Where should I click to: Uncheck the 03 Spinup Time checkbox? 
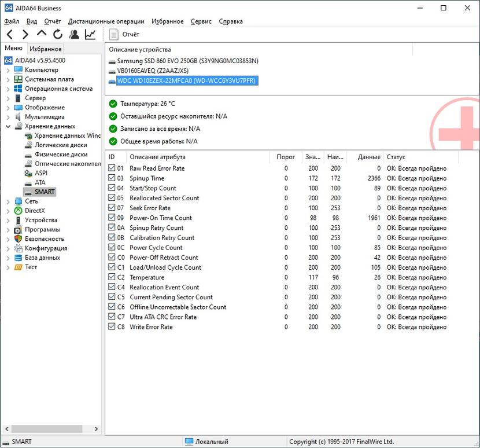[112, 178]
